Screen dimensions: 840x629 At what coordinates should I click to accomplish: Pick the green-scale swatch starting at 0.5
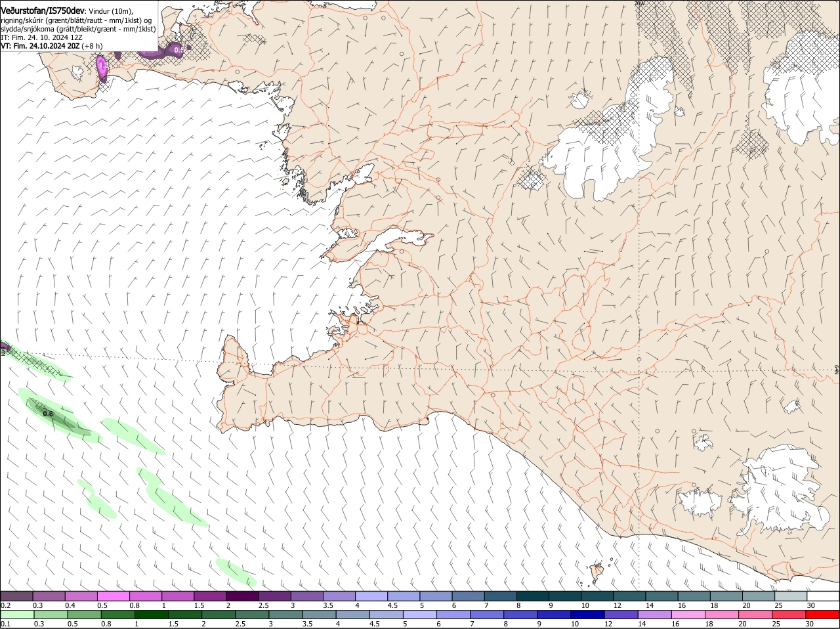point(84,615)
